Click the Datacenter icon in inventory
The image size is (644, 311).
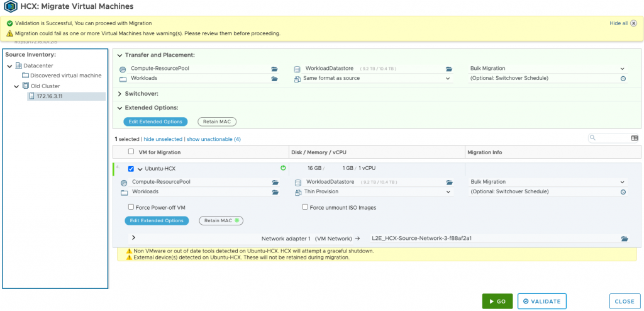18,65
